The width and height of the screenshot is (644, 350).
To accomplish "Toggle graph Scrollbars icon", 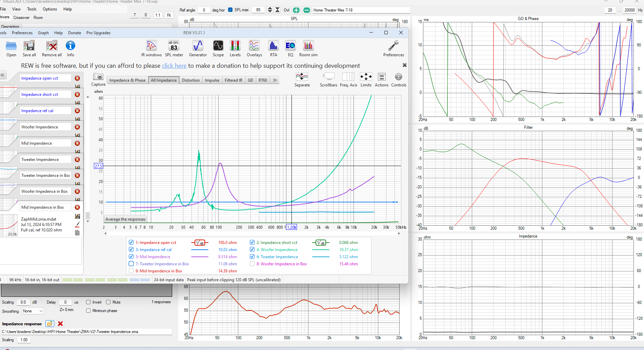I will [x=328, y=80].
